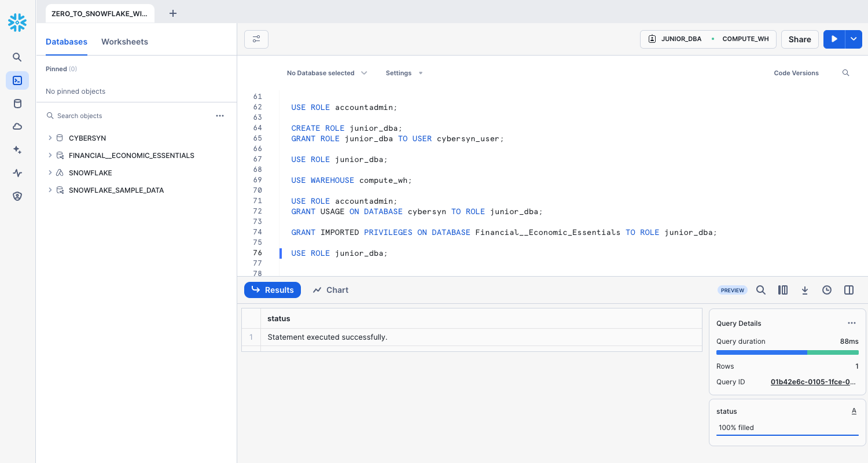Open query history using the clock icon
The width and height of the screenshot is (868, 463).
tap(826, 290)
